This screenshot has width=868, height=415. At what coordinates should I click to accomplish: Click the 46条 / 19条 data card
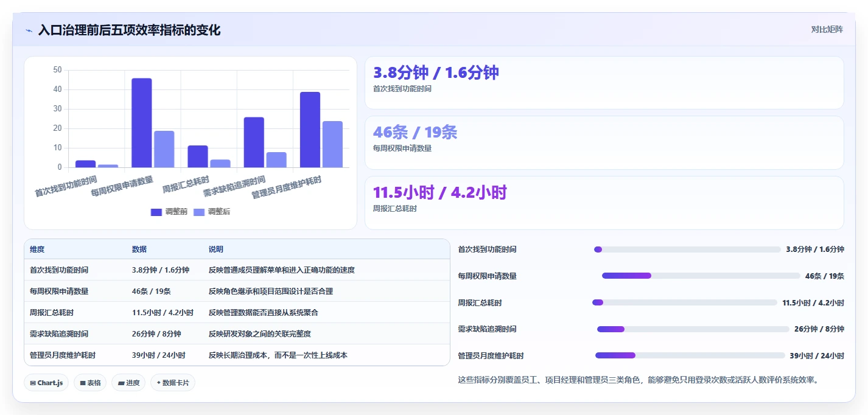click(x=604, y=142)
